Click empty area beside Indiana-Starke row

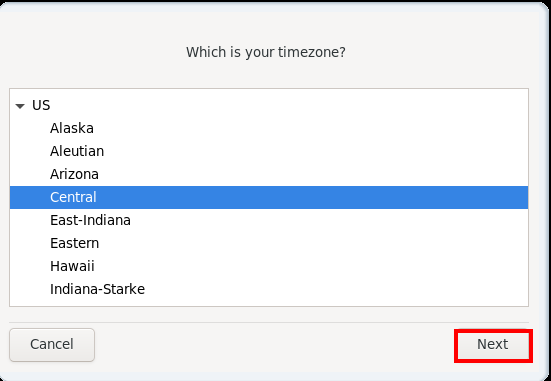[334, 289]
